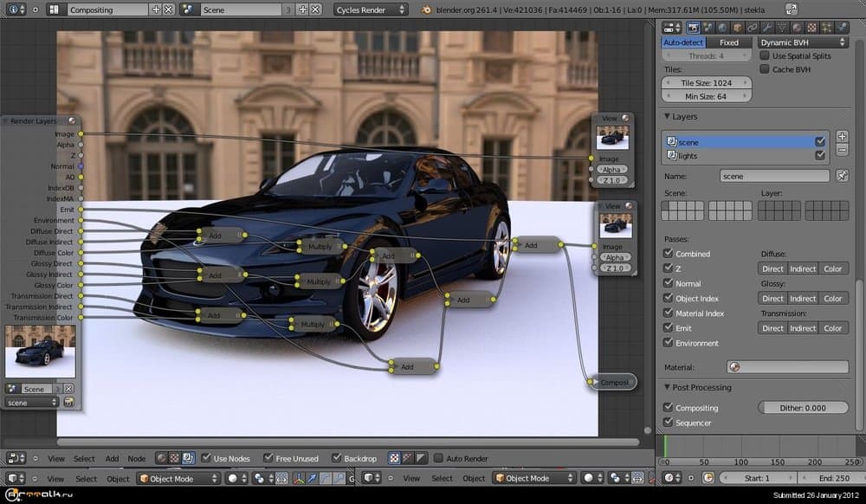Click the Fixed threads mode button
The height and width of the screenshot is (504, 866).
pyautogui.click(x=729, y=42)
